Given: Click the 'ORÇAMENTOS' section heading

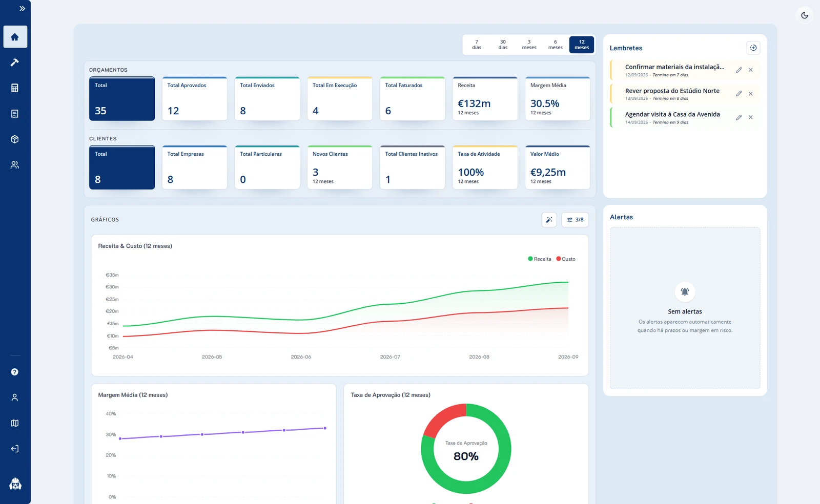Looking at the screenshot, I should tap(108, 70).
